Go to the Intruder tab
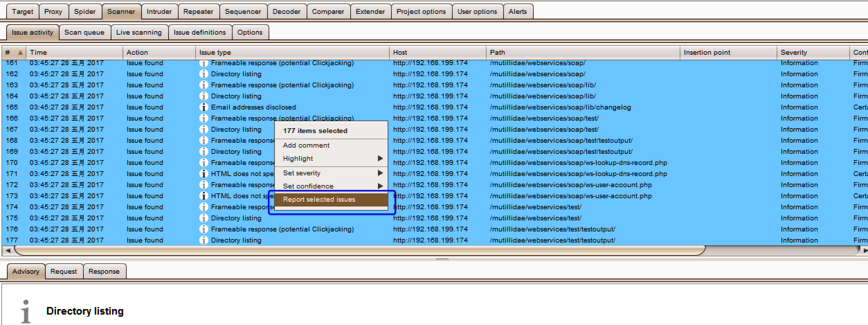The image size is (868, 325). tap(159, 11)
